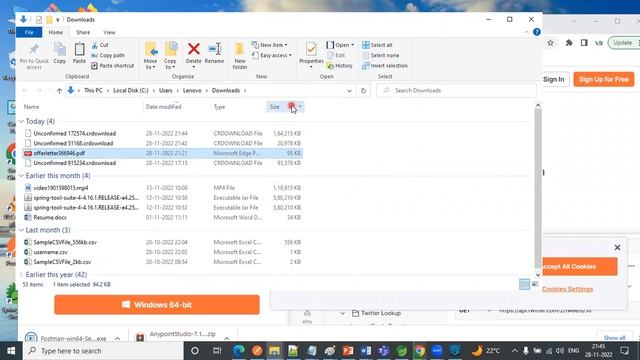Show file History in Open group
640x360 pixels.
tap(340, 66)
